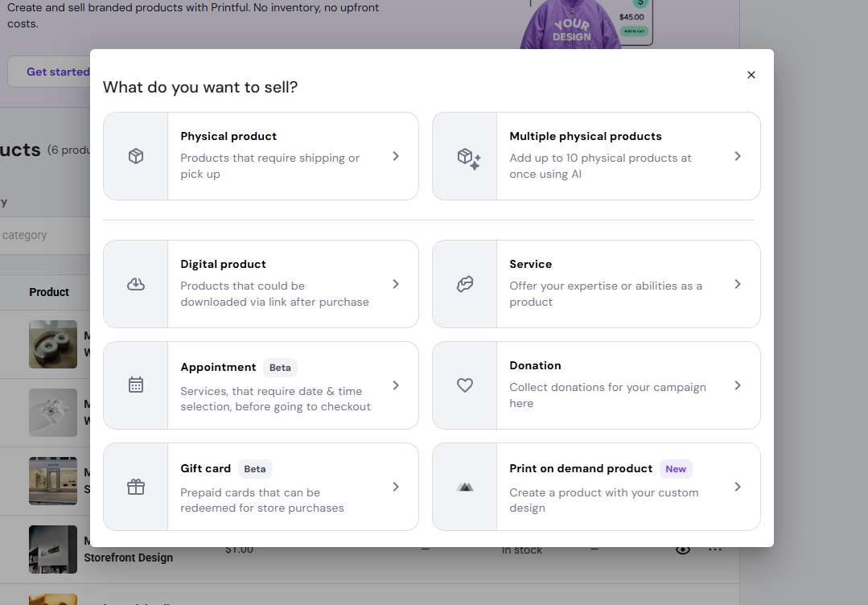Expand the Physical product option chevron
Image resolution: width=868 pixels, height=605 pixels.
point(396,156)
